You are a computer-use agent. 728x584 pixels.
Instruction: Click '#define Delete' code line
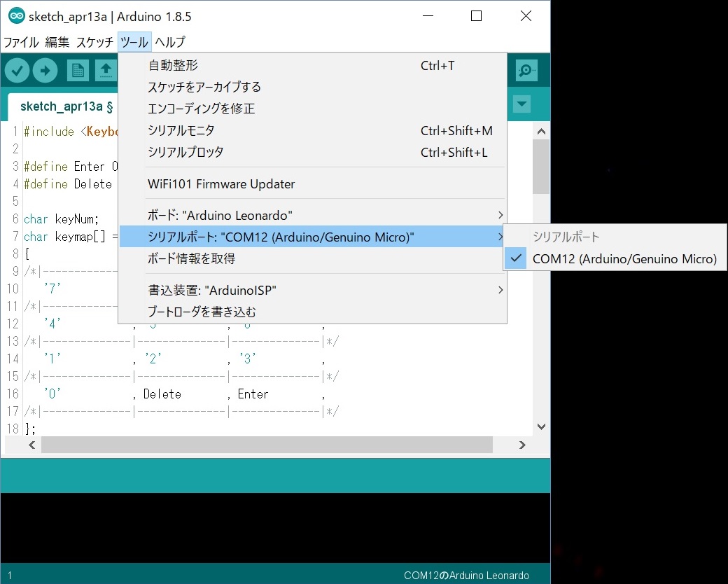coord(68,184)
